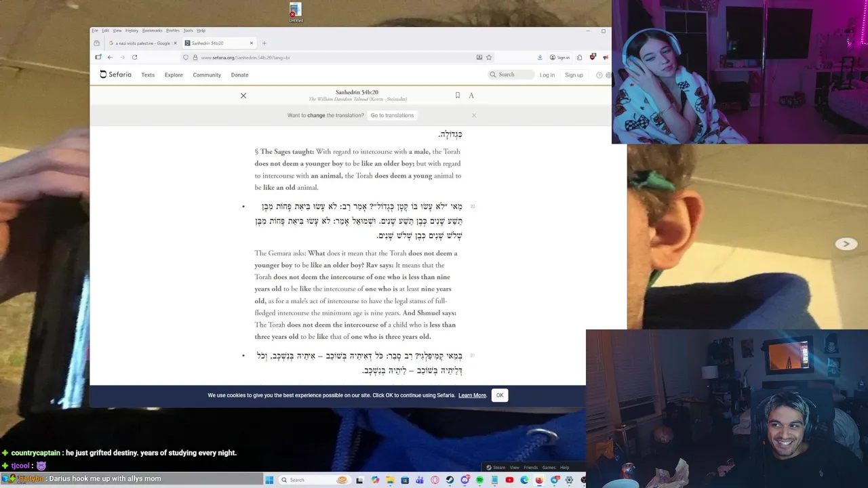Open Microsoft Store from taskbar
Screen dimensions: 868x488
coord(405,480)
